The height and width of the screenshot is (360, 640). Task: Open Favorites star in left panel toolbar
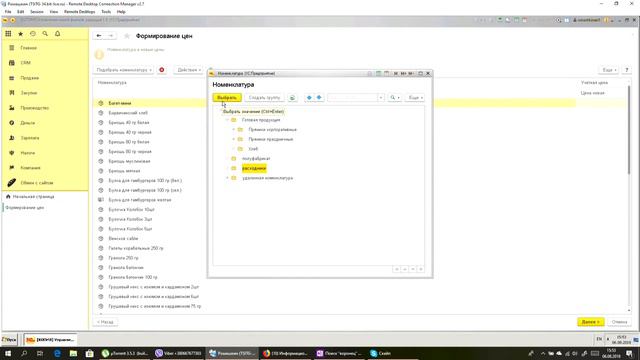pos(20,34)
